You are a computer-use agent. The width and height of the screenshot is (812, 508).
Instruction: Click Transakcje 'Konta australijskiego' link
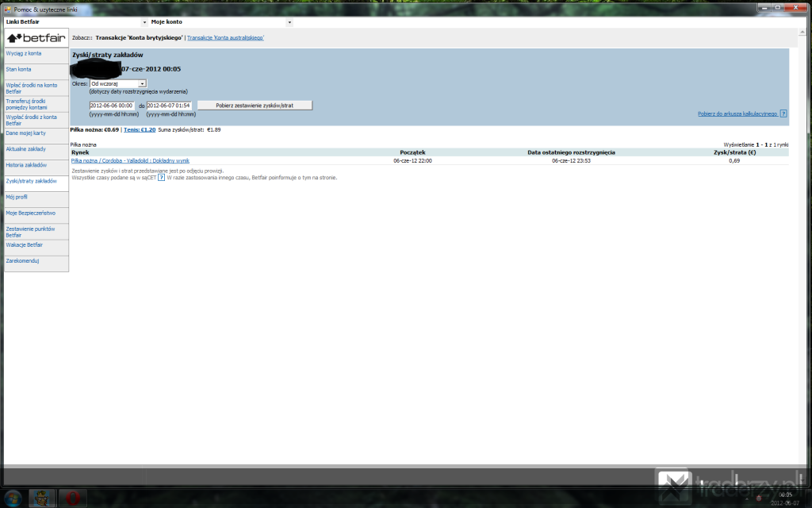click(x=225, y=38)
